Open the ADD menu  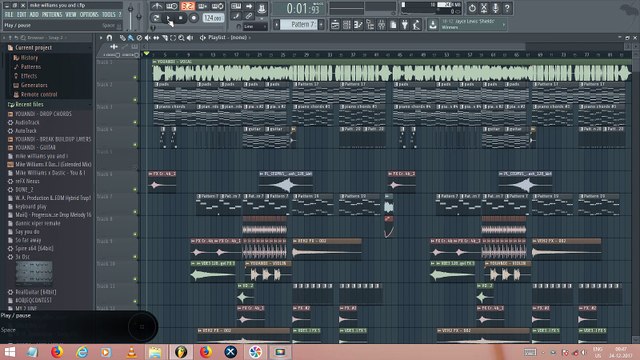[34, 14]
